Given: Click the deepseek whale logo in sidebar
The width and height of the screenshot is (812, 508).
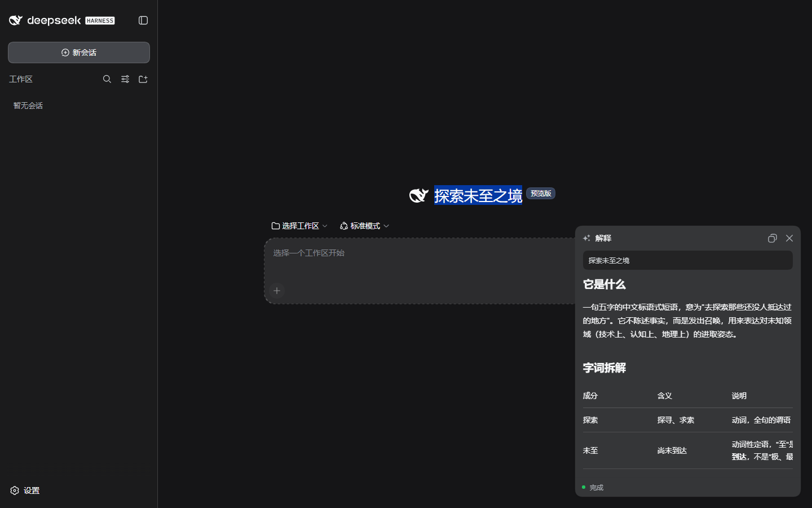Looking at the screenshot, I should coord(16,20).
